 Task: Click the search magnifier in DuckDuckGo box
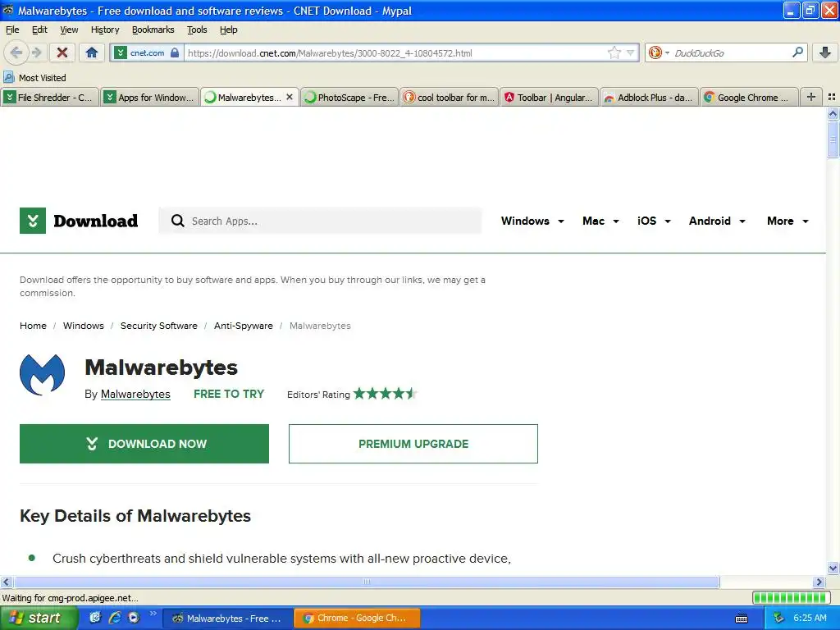coord(797,52)
